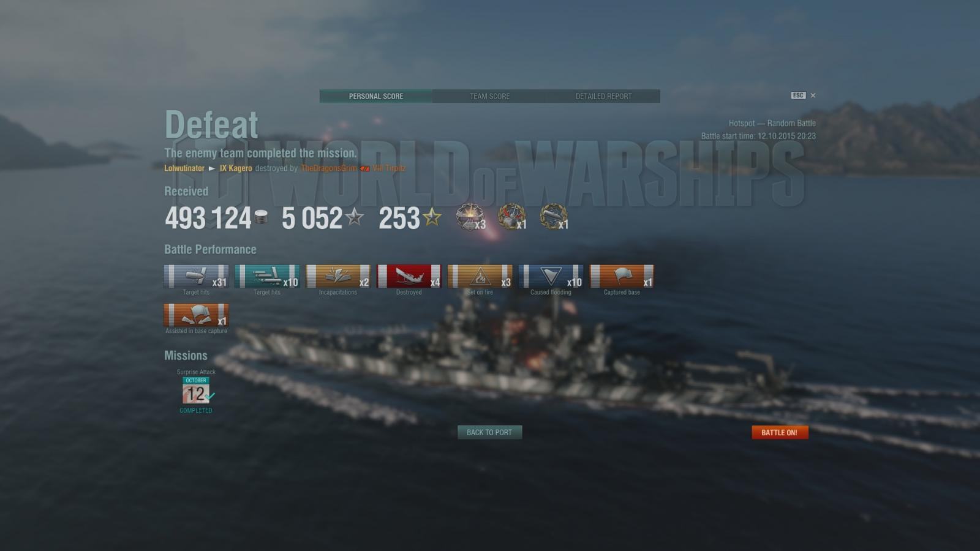Click the ESC key indicator
Image resolution: width=980 pixels, height=551 pixels.
click(798, 96)
